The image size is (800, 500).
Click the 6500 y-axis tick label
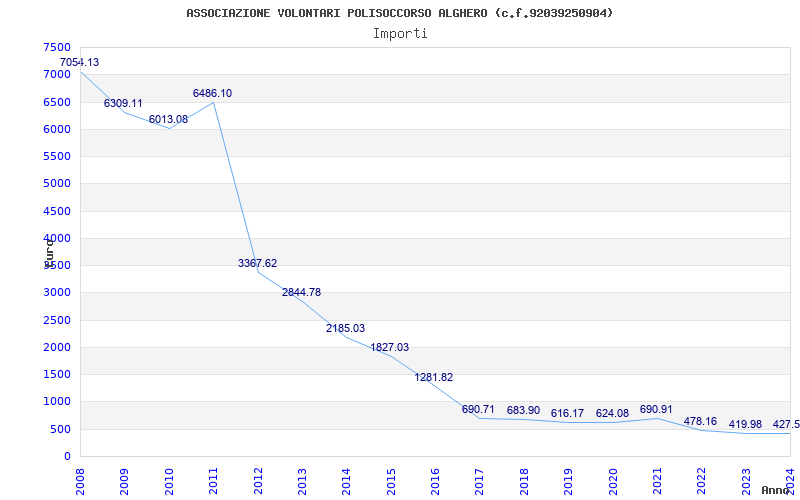[57, 102]
